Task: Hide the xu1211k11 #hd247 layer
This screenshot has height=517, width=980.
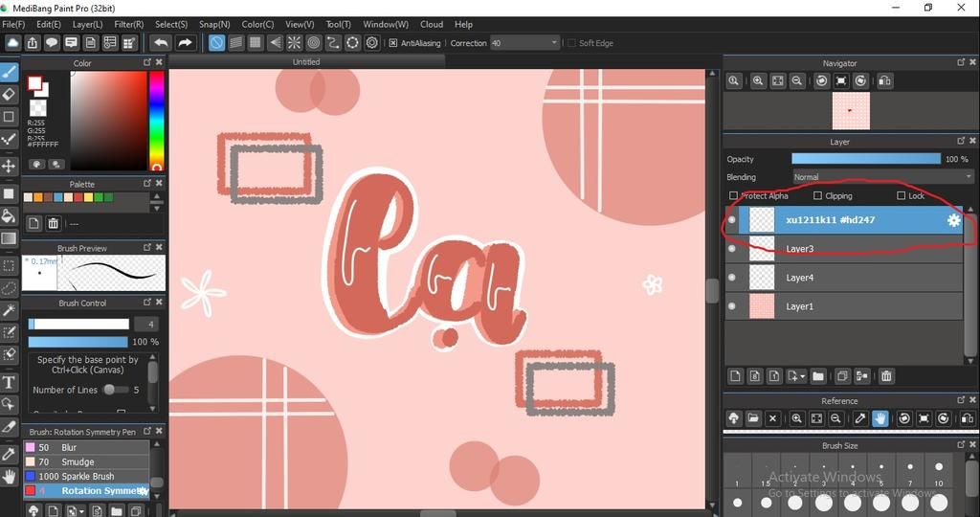Action: click(732, 220)
